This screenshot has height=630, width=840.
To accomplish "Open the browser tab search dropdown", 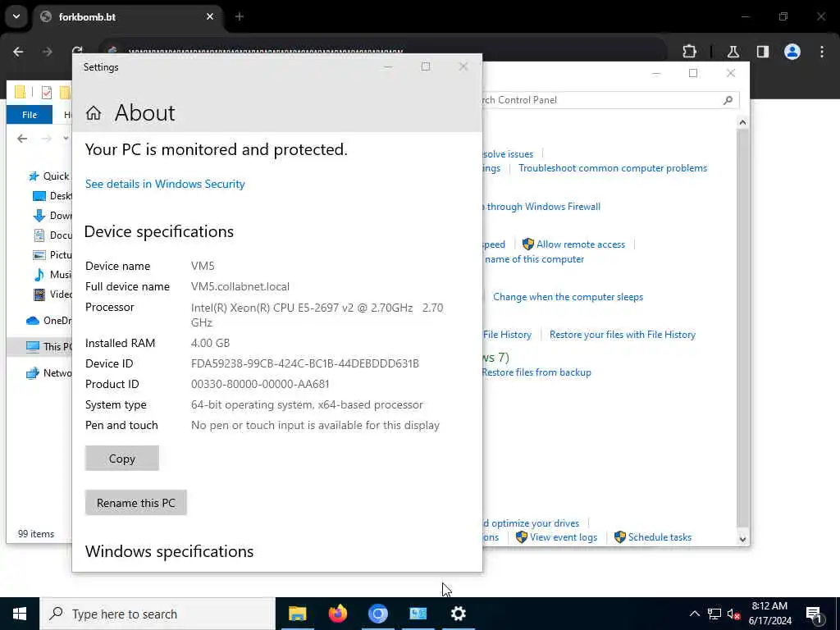I will [x=16, y=16].
